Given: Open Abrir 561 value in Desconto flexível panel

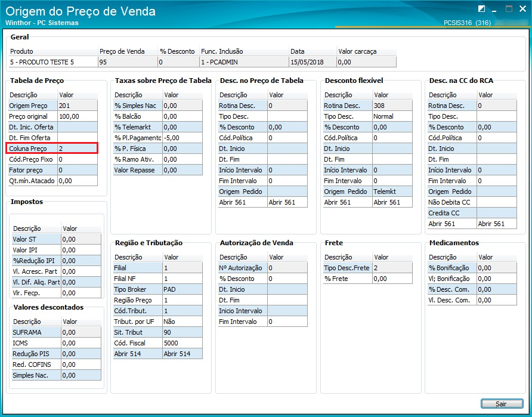Looking at the screenshot, I should point(392,202).
